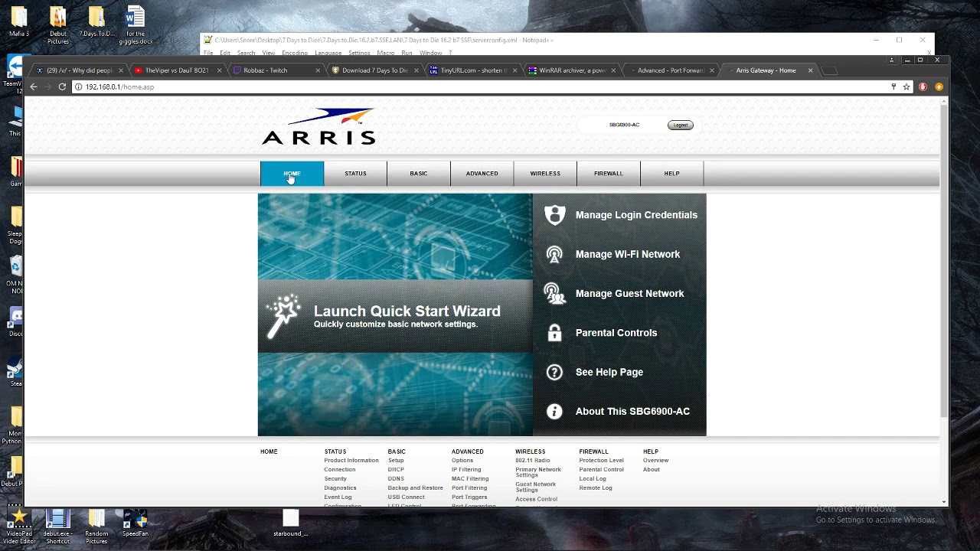Click Protection Level footer link
This screenshot has width=980, height=551.
tap(602, 461)
